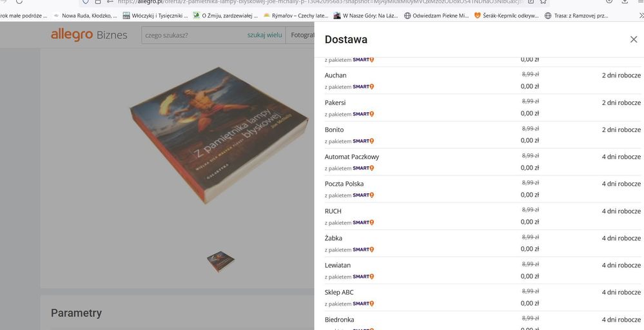Click the favicon of 'Włóczykij i Tysięczniki' bookmark
The height and width of the screenshot is (330, 644).
126,15
